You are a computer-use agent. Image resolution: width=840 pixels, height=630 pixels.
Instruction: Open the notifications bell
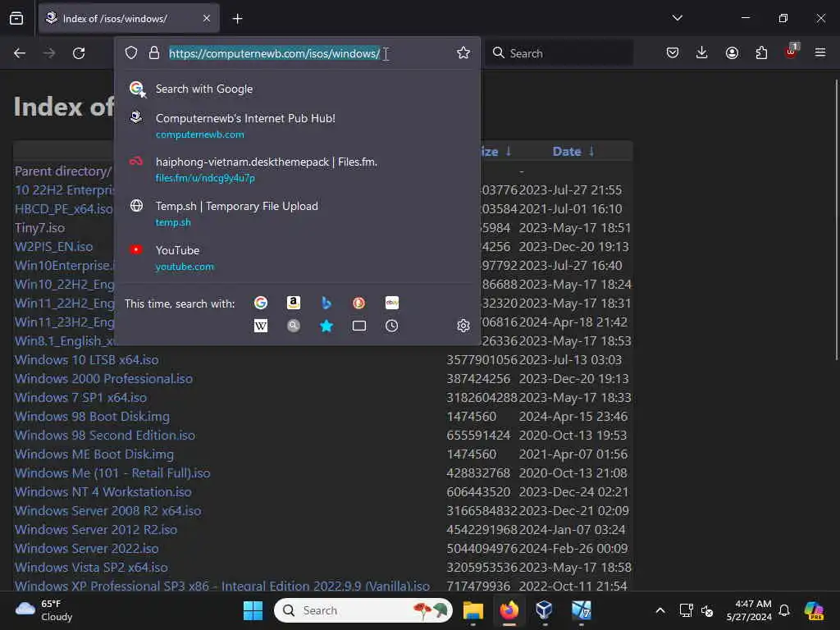[784, 610]
